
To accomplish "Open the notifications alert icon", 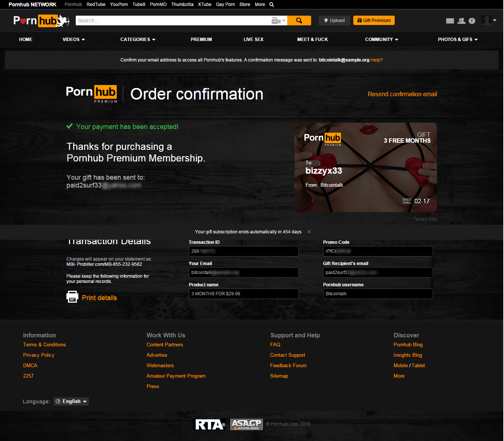I will point(472,21).
